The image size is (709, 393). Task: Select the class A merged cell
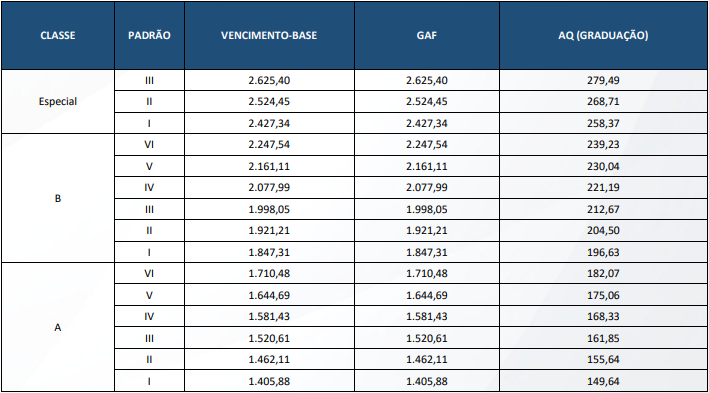58,327
